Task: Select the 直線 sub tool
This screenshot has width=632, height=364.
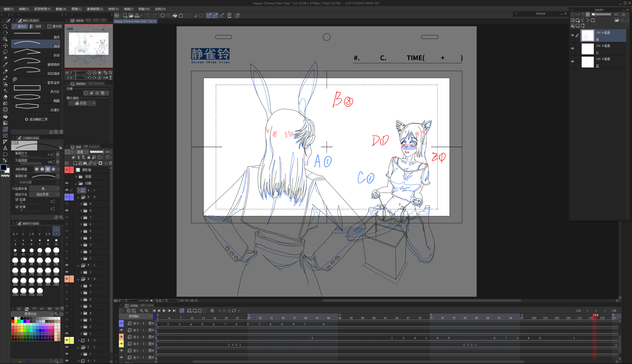Action: click(x=36, y=35)
